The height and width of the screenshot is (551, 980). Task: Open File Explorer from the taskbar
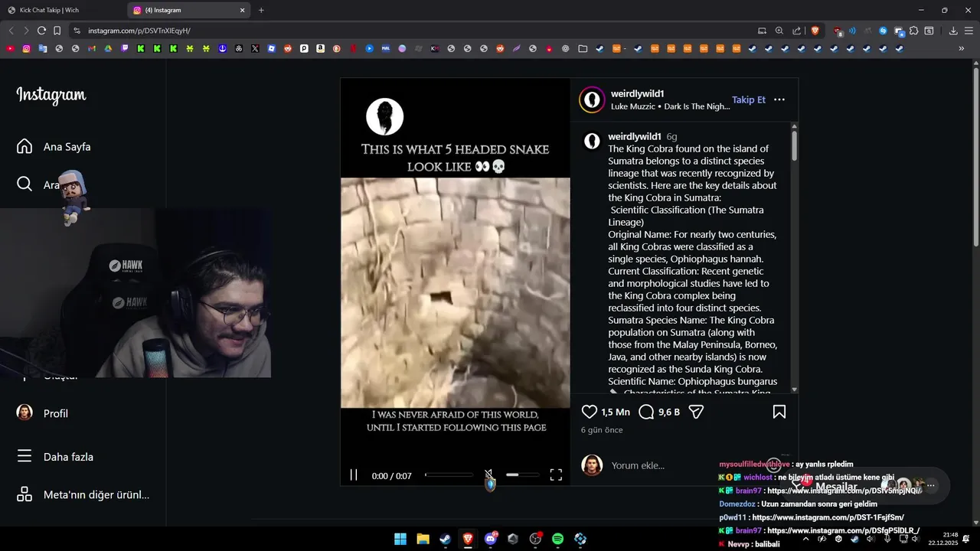(423, 539)
